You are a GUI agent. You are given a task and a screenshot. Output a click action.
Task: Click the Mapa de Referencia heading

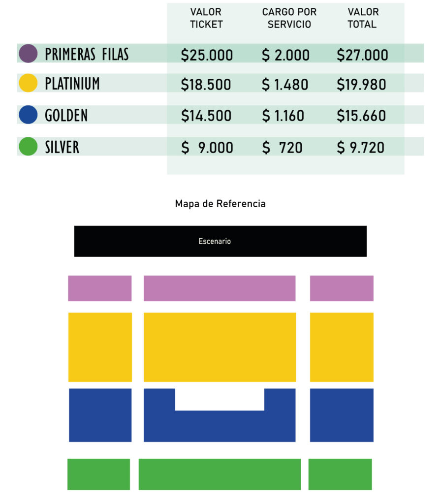point(220,204)
